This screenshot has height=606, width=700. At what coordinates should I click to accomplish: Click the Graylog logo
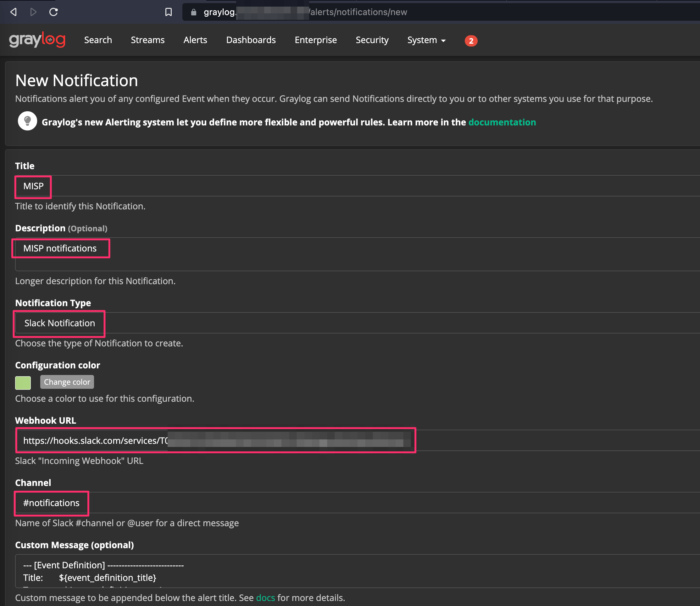[37, 40]
